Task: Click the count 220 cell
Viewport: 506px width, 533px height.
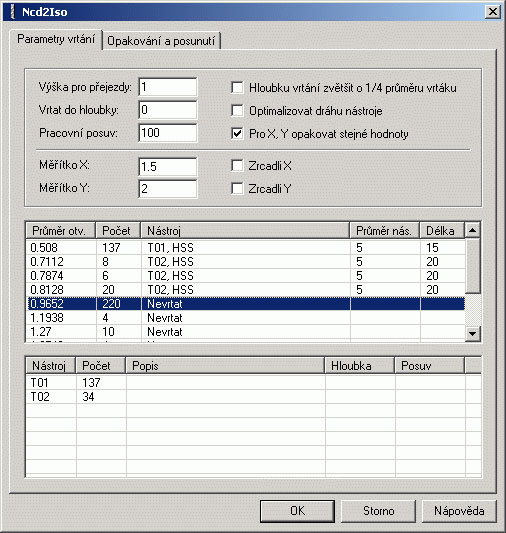Action: point(111,304)
